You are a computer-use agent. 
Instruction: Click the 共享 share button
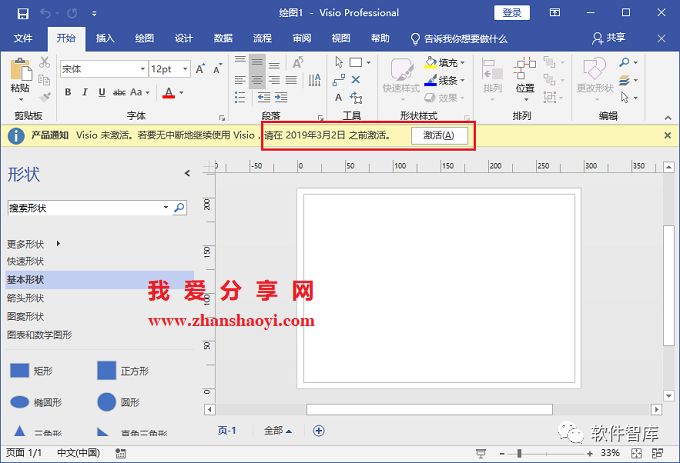(609, 38)
